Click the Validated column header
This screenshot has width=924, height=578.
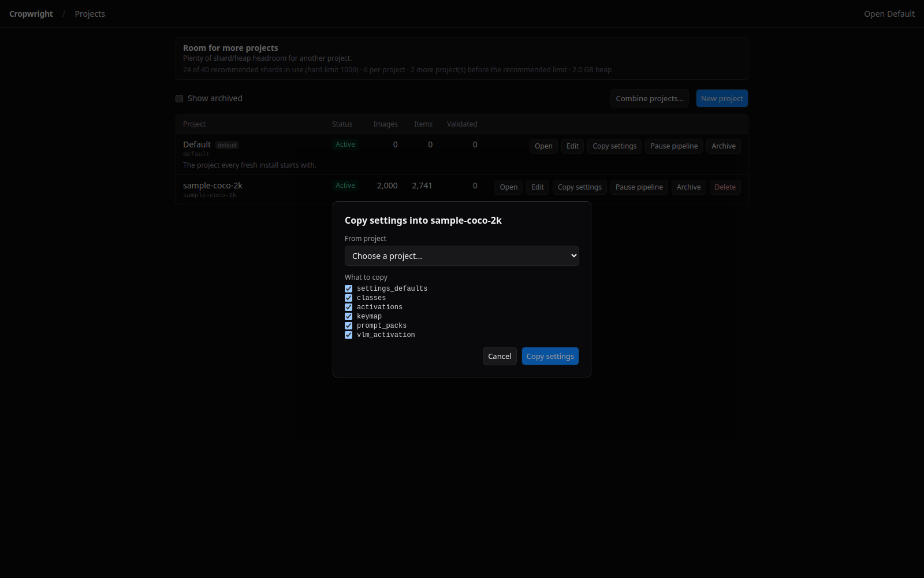[x=462, y=124]
